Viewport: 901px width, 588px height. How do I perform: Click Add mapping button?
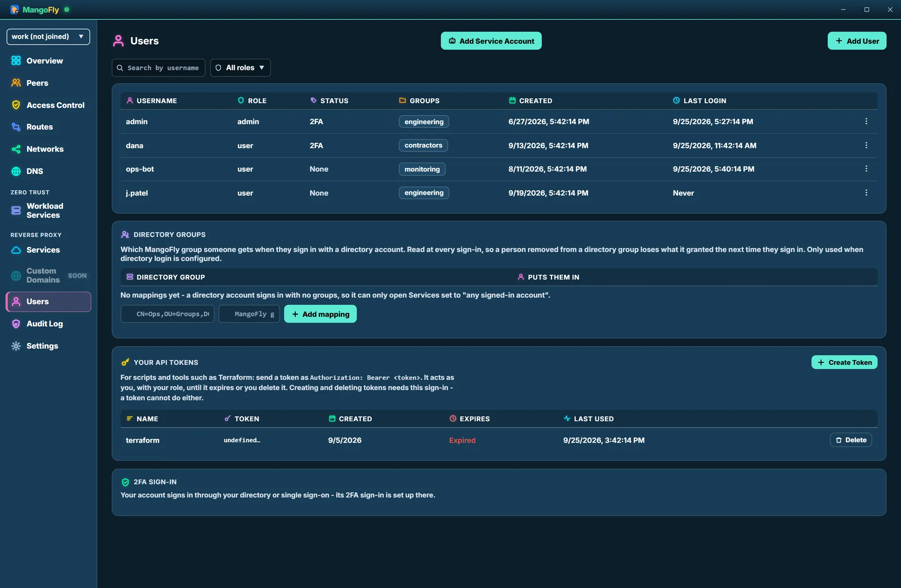coord(321,314)
